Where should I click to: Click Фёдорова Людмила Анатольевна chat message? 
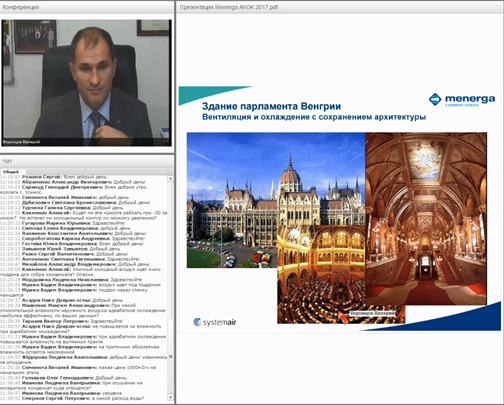click(84, 360)
